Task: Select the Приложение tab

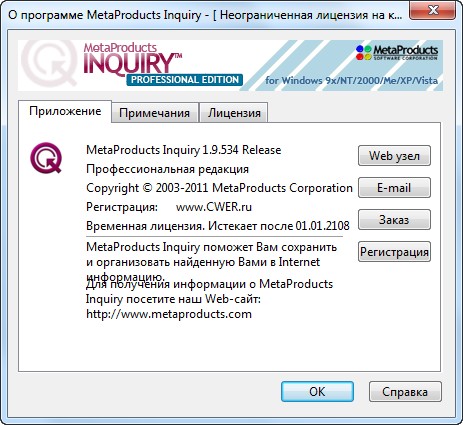Action: click(x=65, y=111)
